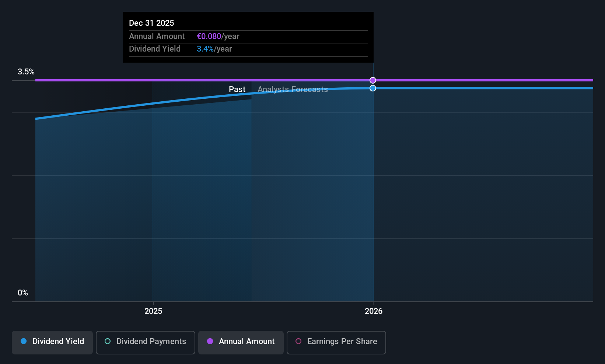Toggle the Dividend Yield series
This screenshot has height=364, width=605.
[52, 342]
